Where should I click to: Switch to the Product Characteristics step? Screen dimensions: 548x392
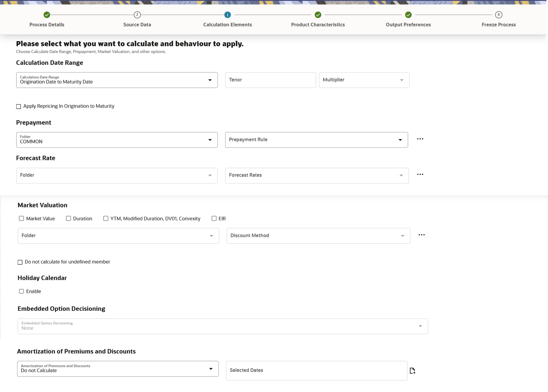[x=318, y=15]
